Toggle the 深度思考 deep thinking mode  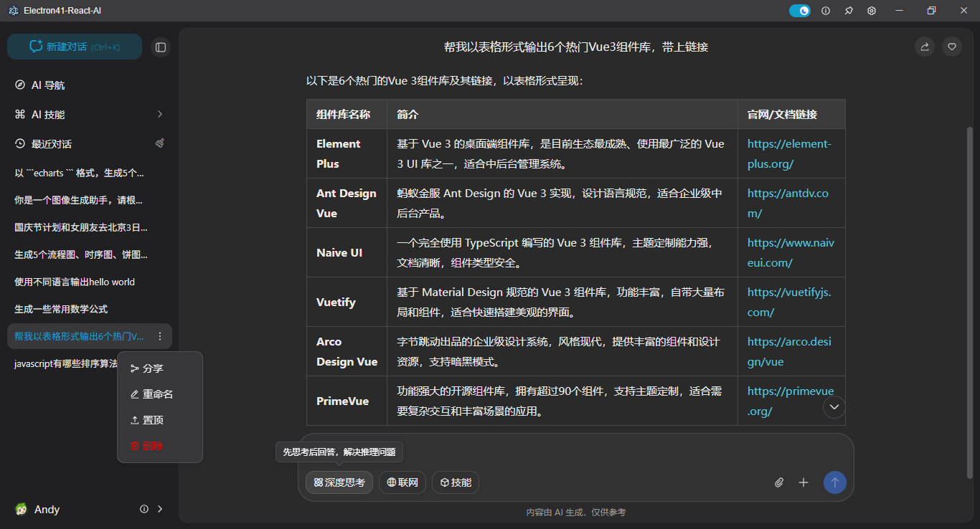coord(339,482)
